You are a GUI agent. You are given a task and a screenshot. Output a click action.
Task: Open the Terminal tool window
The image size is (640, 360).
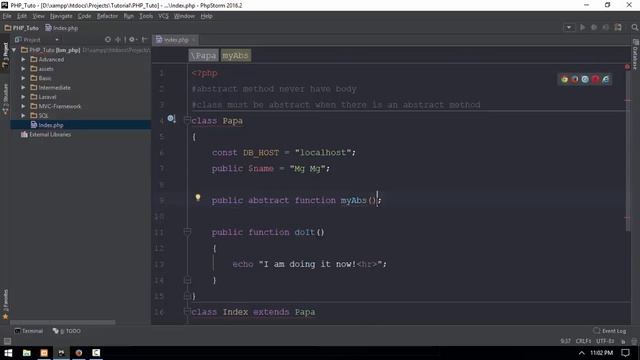coord(29,331)
